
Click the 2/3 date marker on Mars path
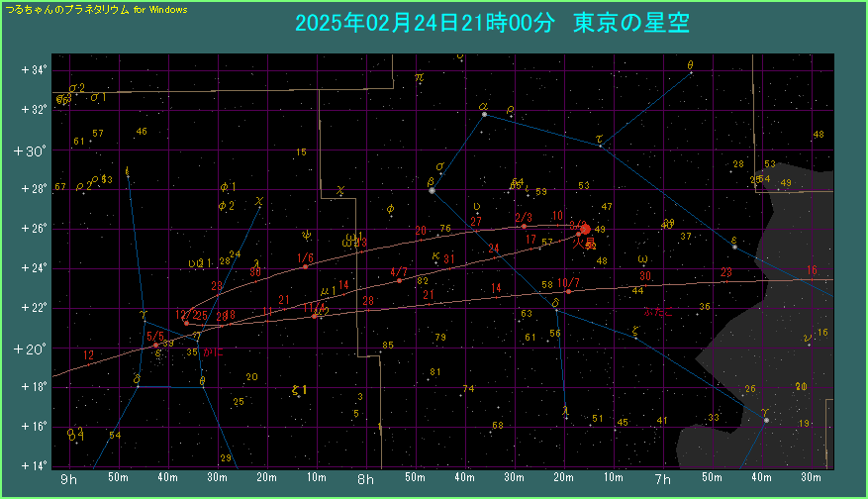(x=524, y=218)
